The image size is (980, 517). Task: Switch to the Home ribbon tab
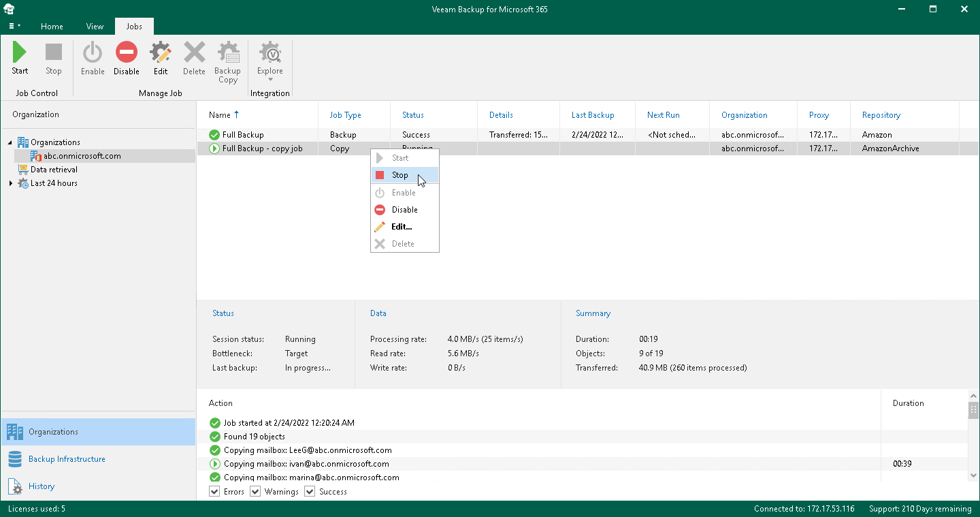52,27
